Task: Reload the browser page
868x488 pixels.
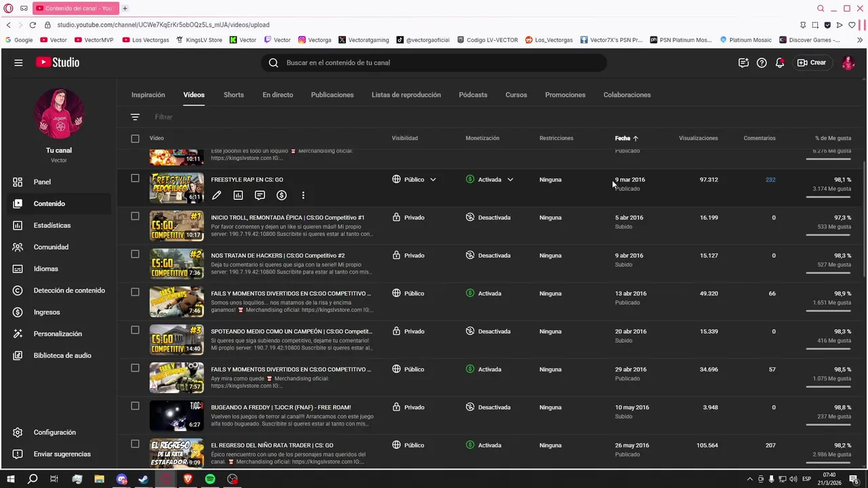Action: click(33, 25)
